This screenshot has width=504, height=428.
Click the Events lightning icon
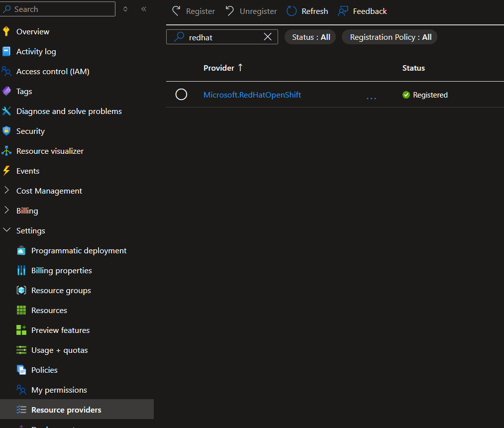(6, 171)
